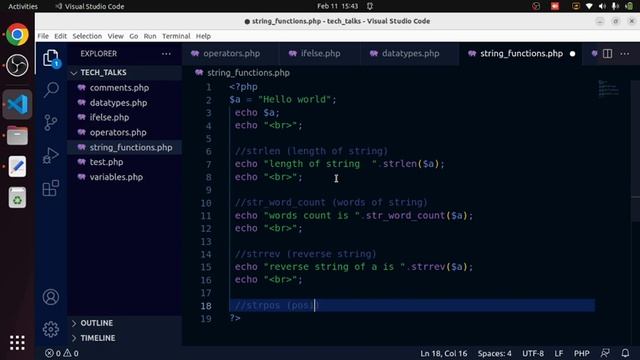Click unsaved dot on string_functions.php tab
The width and height of the screenshot is (640, 360).
tap(573, 54)
